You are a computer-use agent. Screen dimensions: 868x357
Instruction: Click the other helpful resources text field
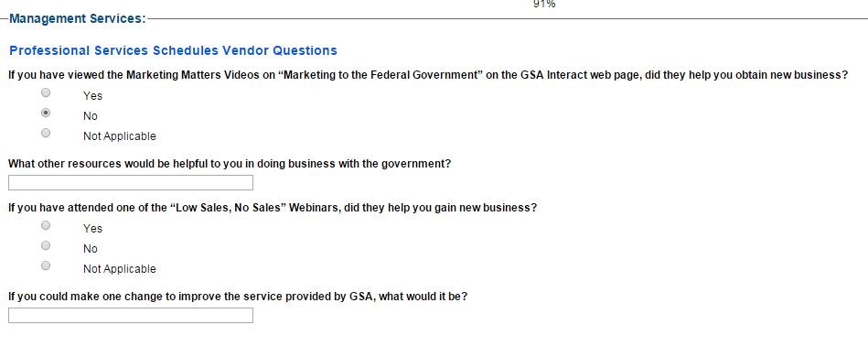[131, 182]
